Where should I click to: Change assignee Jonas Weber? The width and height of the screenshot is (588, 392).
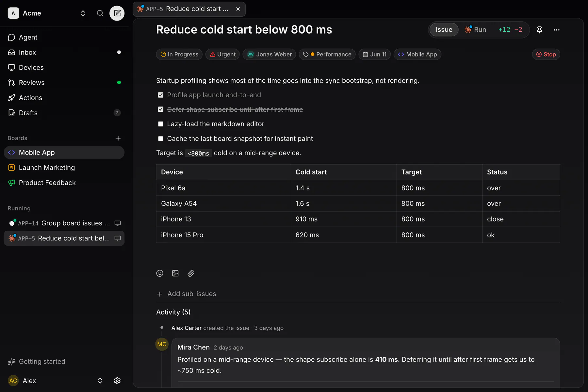269,54
